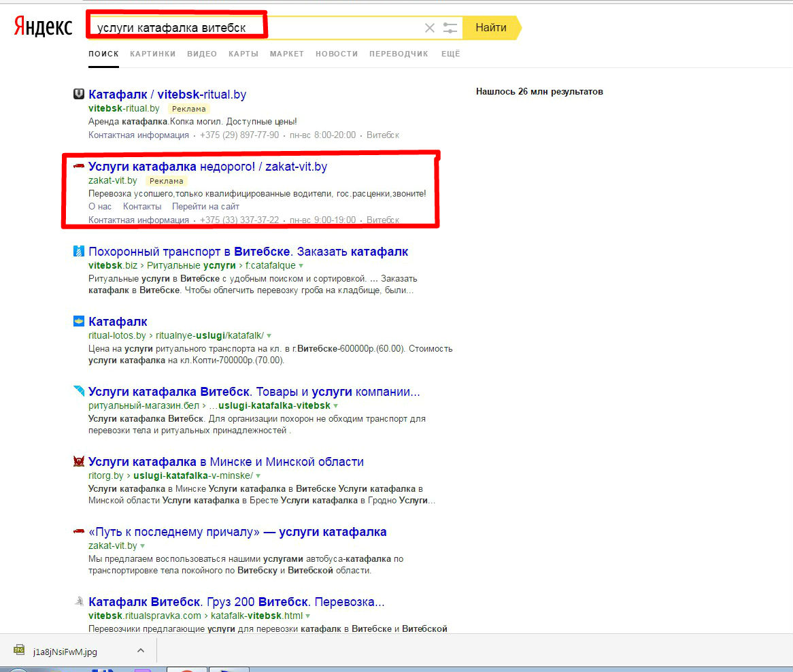
Task: Click 'Контактная информация' under zakat-vit.by ad
Action: click(139, 220)
